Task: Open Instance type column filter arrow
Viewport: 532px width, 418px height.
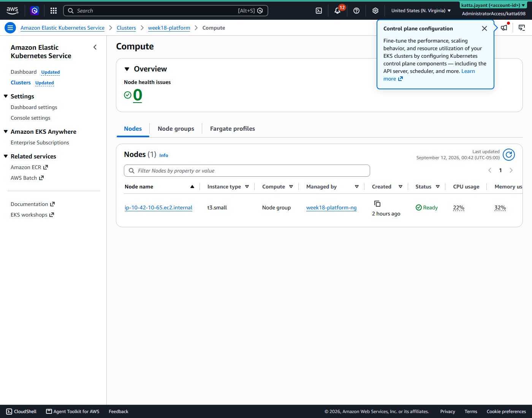Action: click(x=247, y=187)
